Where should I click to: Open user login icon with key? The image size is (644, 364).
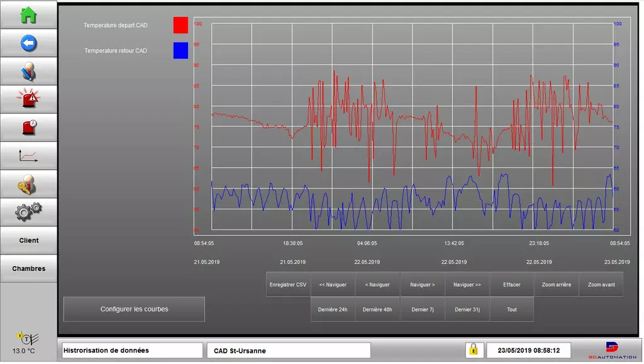click(x=28, y=184)
